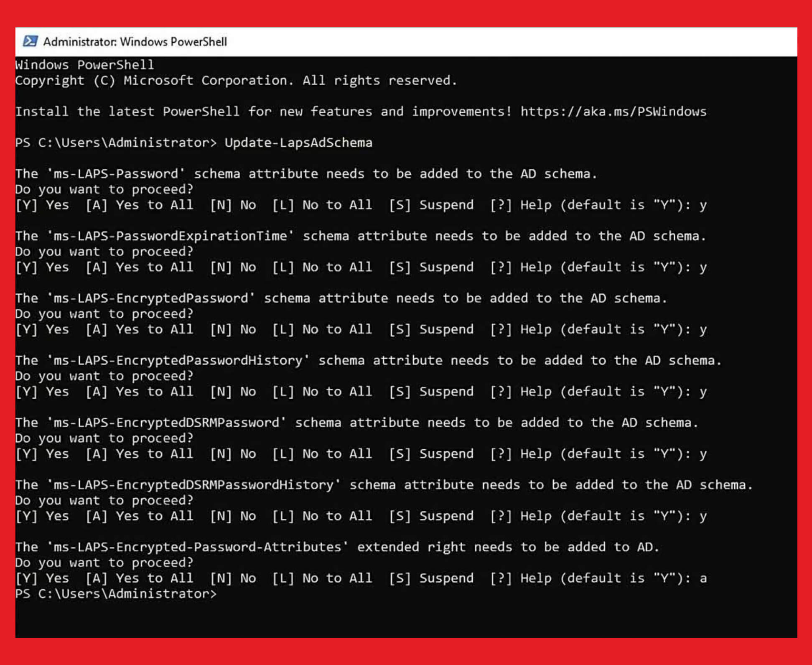
Task: Click the 'ms-LAPS-EncryptedDSRMPassword' attribute text
Action: 166,423
